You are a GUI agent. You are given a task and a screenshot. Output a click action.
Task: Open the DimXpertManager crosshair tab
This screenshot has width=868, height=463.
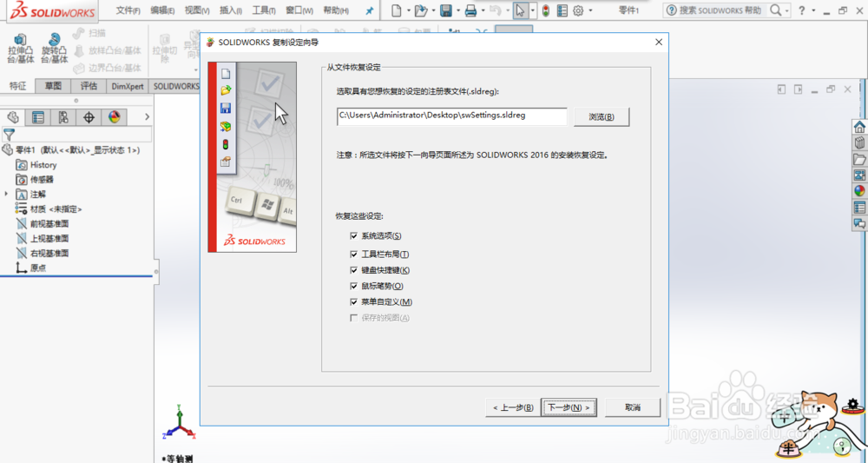(89, 117)
